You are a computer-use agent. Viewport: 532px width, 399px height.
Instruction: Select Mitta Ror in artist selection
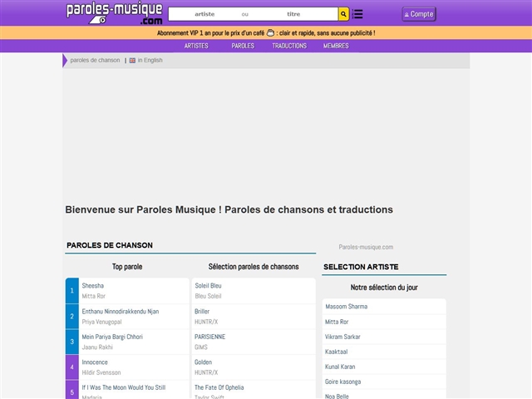pyautogui.click(x=337, y=322)
